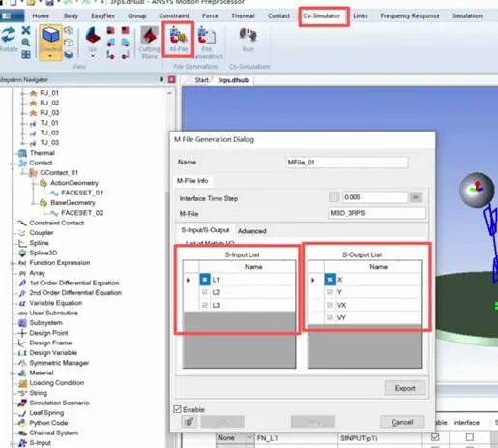Screen dimensions: 498x448
Task: Open the Cutting Plane tool
Action: [x=149, y=36]
